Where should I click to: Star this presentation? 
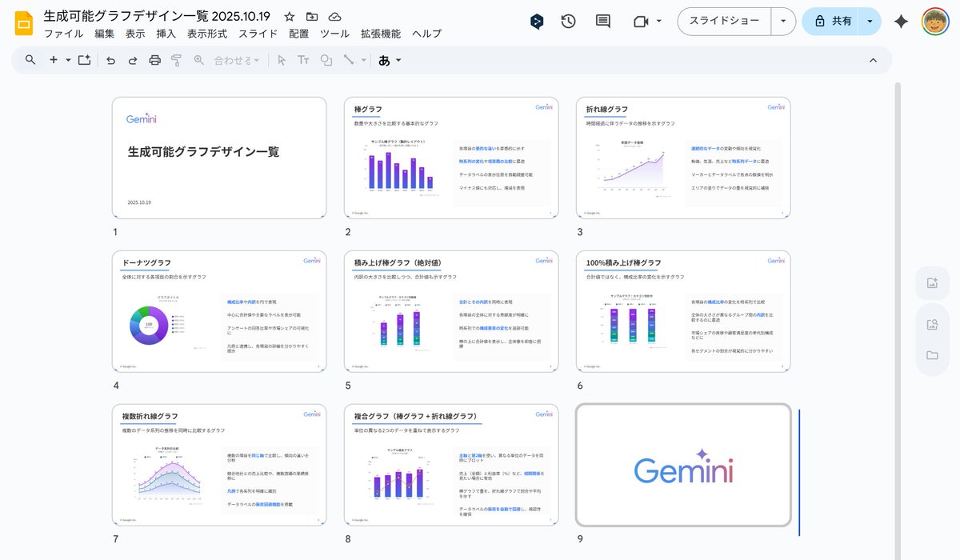[290, 17]
